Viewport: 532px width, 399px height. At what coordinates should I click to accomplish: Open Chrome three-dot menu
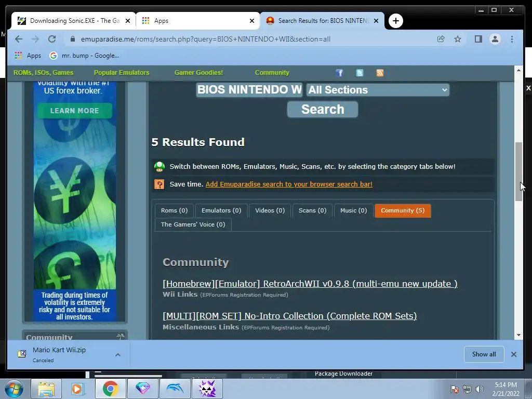512,39
